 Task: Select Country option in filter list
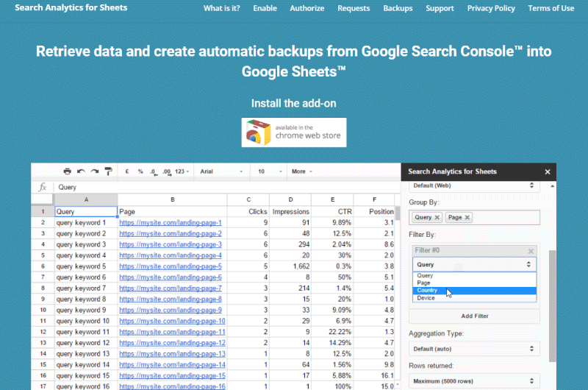tap(474, 291)
